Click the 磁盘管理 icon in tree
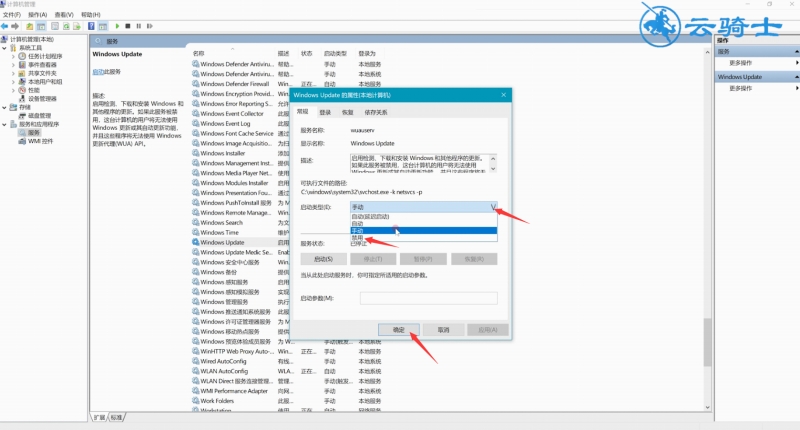Screen dimensions: 800x430 [22, 116]
